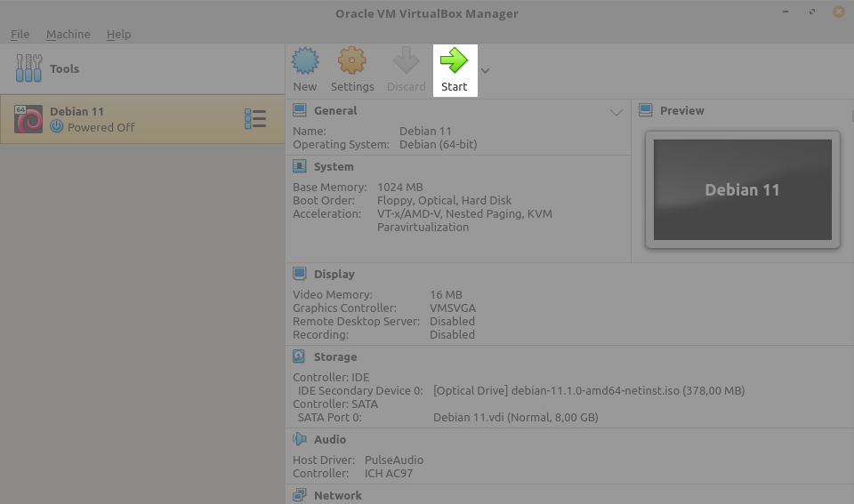
Task: Click the greyed Discard arrow icon
Action: click(406, 60)
